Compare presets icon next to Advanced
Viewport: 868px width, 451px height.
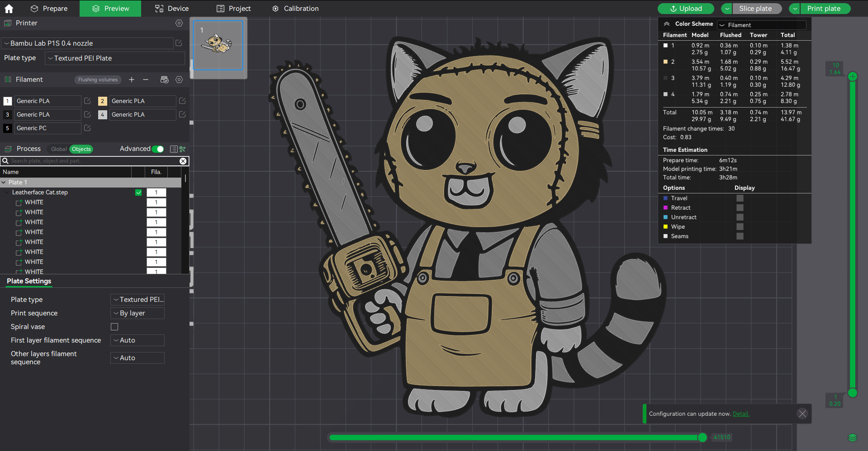pyautogui.click(x=183, y=149)
